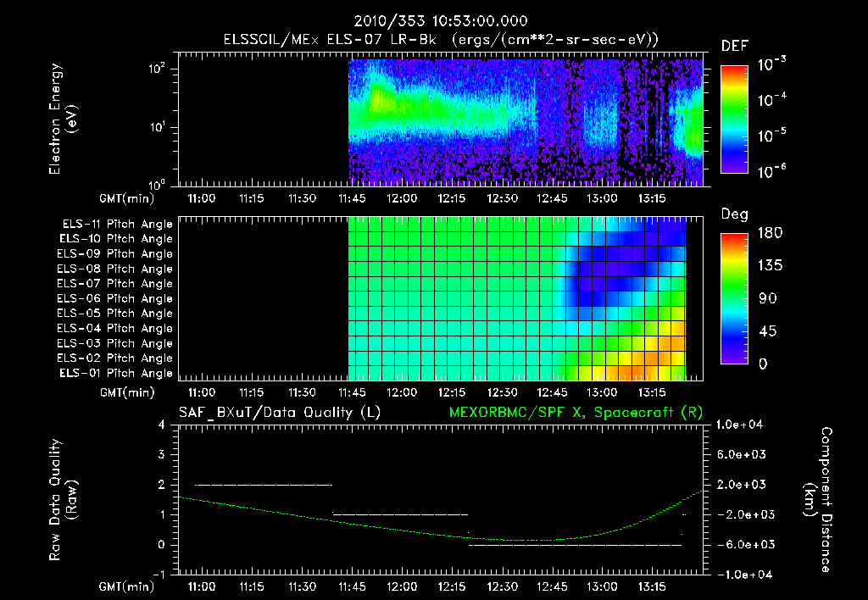Select the Raw Data Quality (Raw) axis label
This screenshot has width=868, height=600.
63,500
